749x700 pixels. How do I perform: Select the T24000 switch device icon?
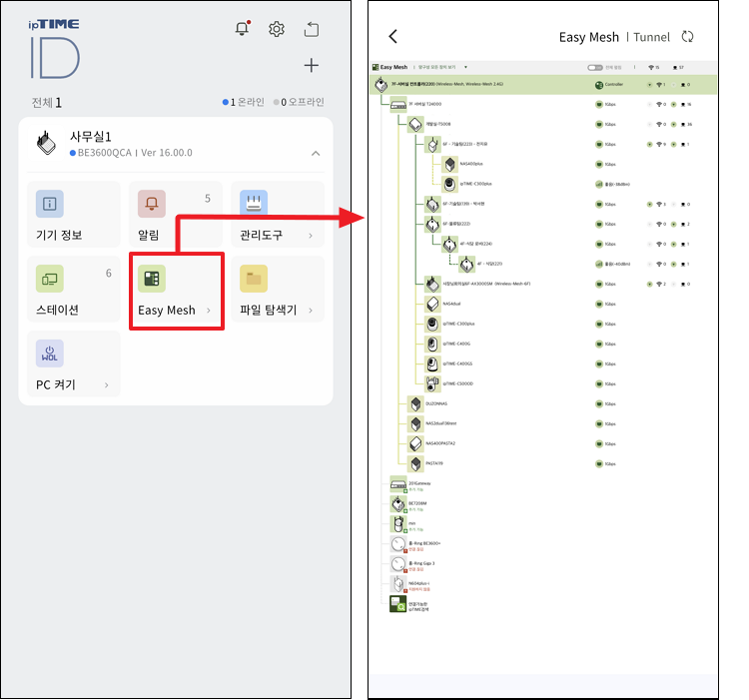[x=398, y=104]
